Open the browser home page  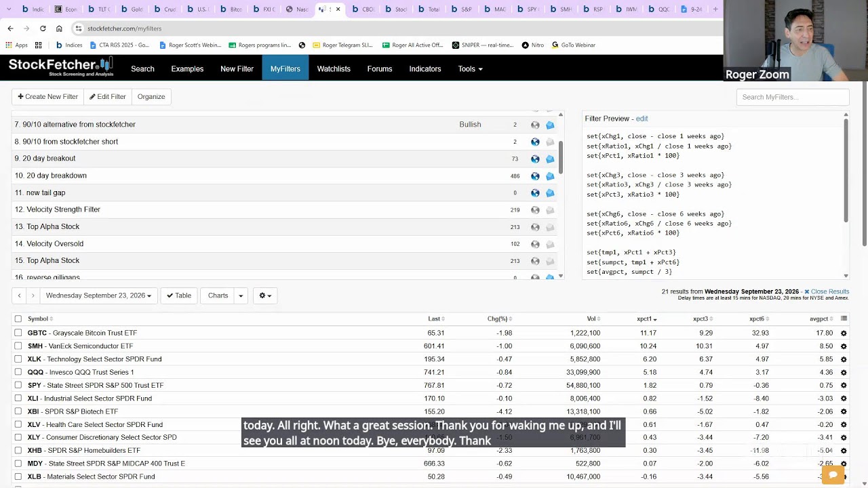coord(59,28)
